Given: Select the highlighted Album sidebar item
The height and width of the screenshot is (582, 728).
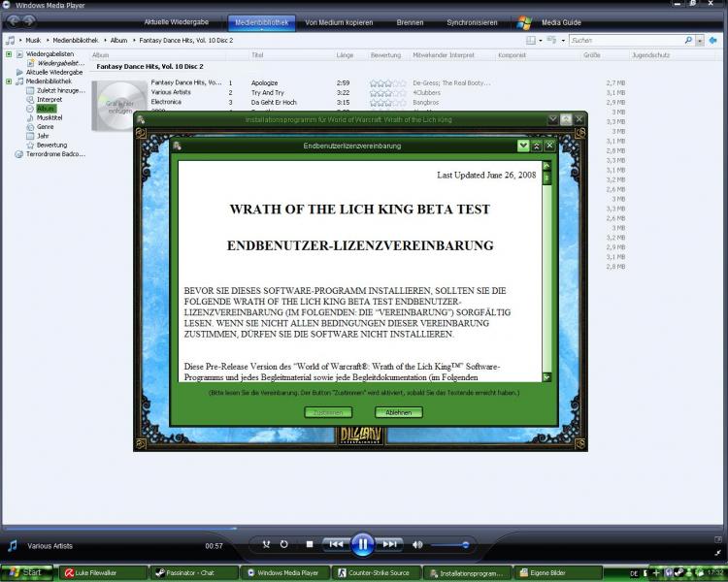Looking at the screenshot, I should 46,109.
